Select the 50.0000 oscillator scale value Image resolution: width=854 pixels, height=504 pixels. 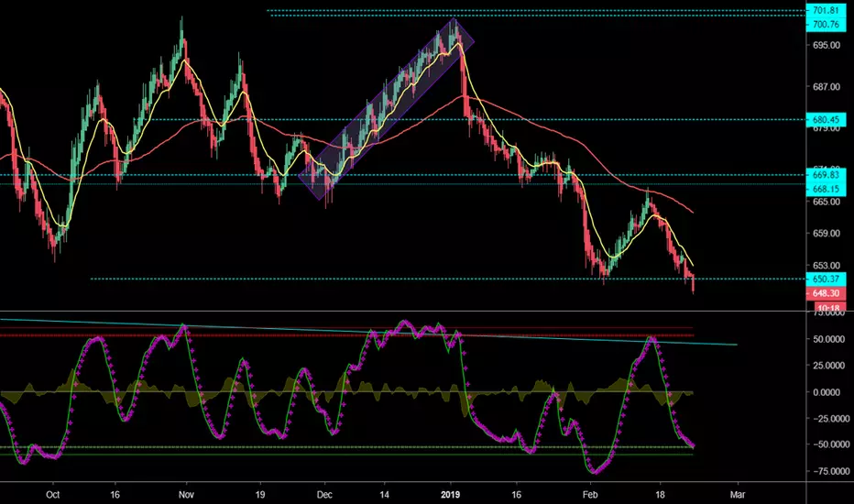[x=829, y=339]
